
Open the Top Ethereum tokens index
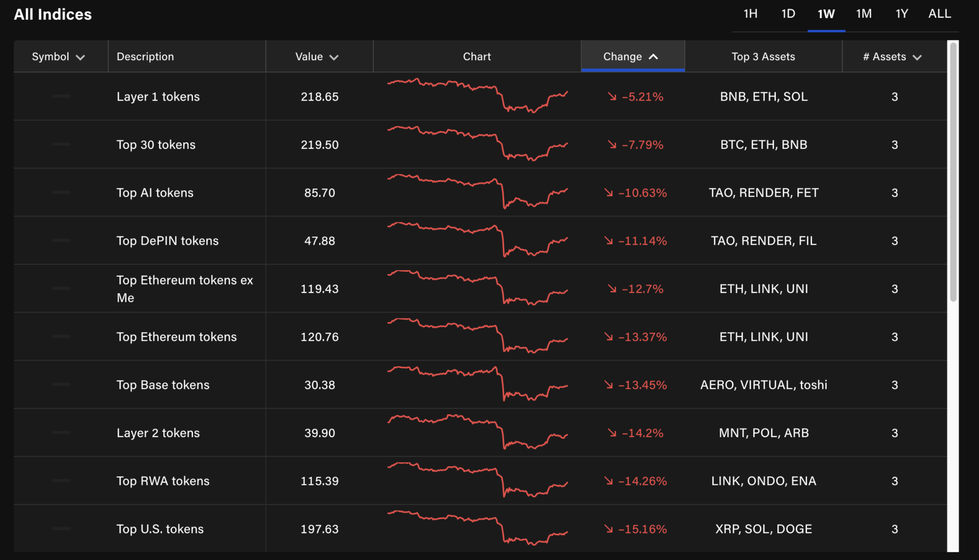point(176,337)
